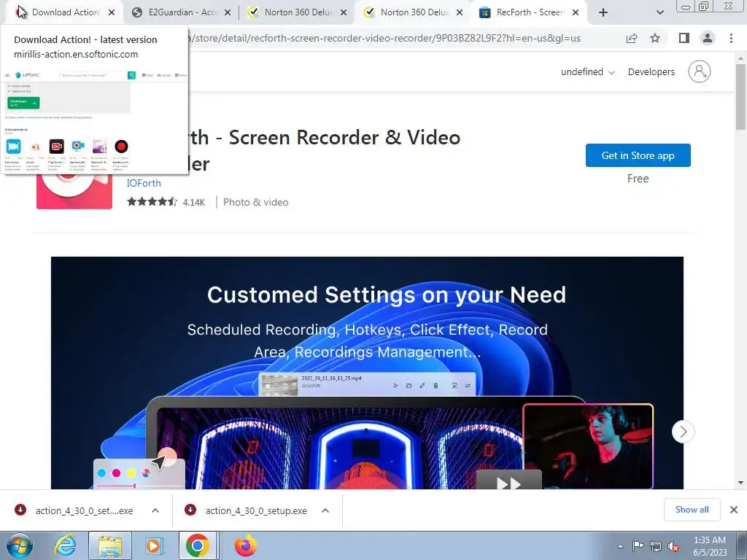747x560 pixels.
Task: Open Action Center flag icon
Action: [x=638, y=546]
